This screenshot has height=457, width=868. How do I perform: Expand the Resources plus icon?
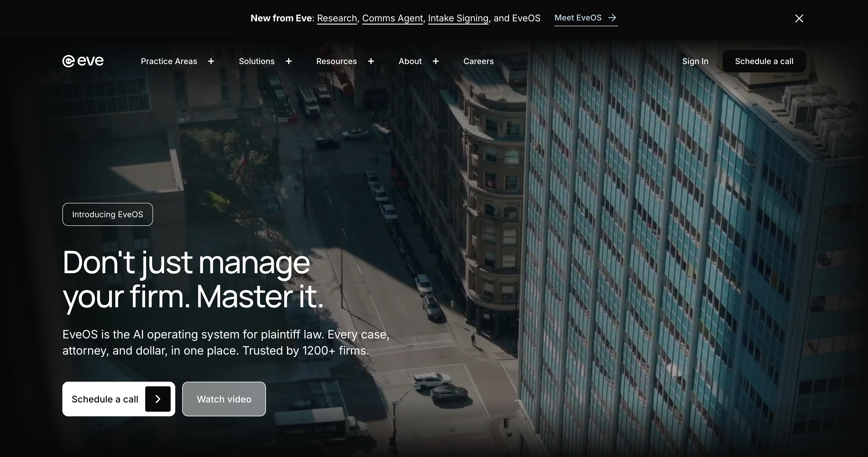tap(371, 61)
